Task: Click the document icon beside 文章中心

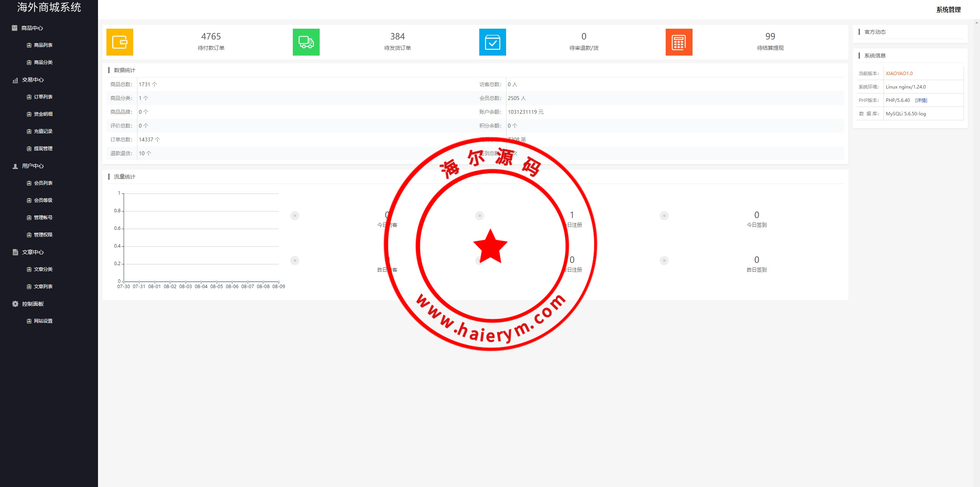Action: pos(15,252)
